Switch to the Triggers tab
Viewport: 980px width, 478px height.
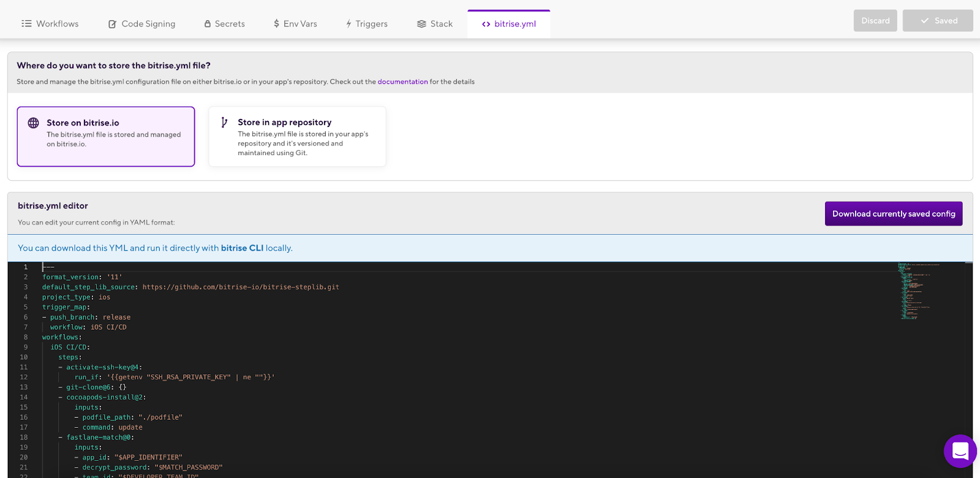click(x=367, y=24)
